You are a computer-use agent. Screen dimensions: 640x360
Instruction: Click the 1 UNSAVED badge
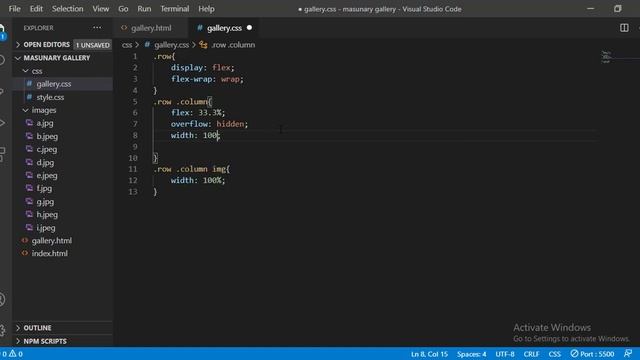93,45
